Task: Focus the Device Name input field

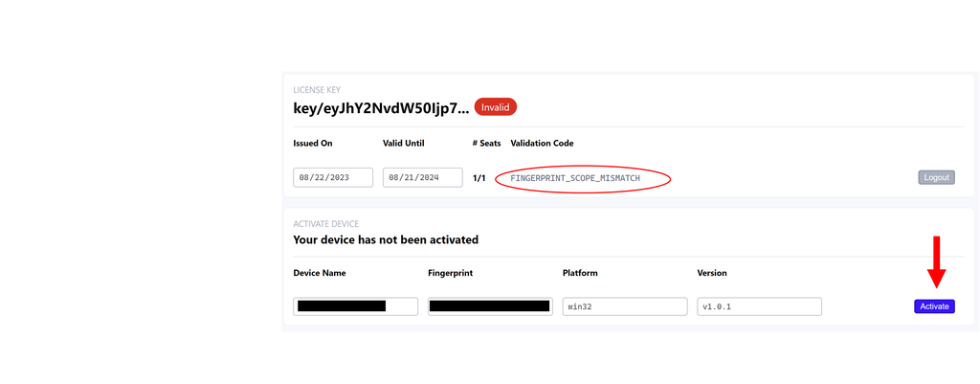Action: point(356,306)
